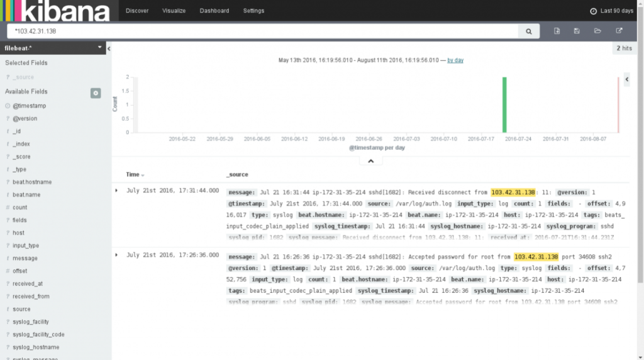Select the beat.name field

[26, 195]
